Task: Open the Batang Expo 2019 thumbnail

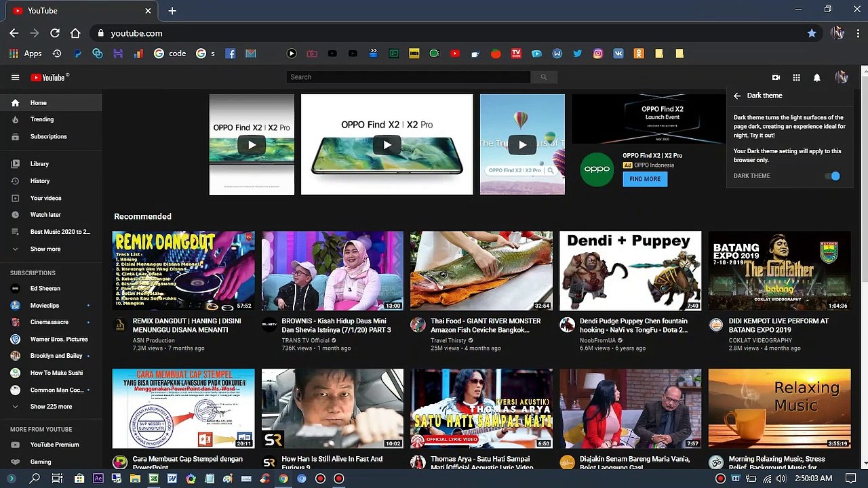Action: click(779, 271)
